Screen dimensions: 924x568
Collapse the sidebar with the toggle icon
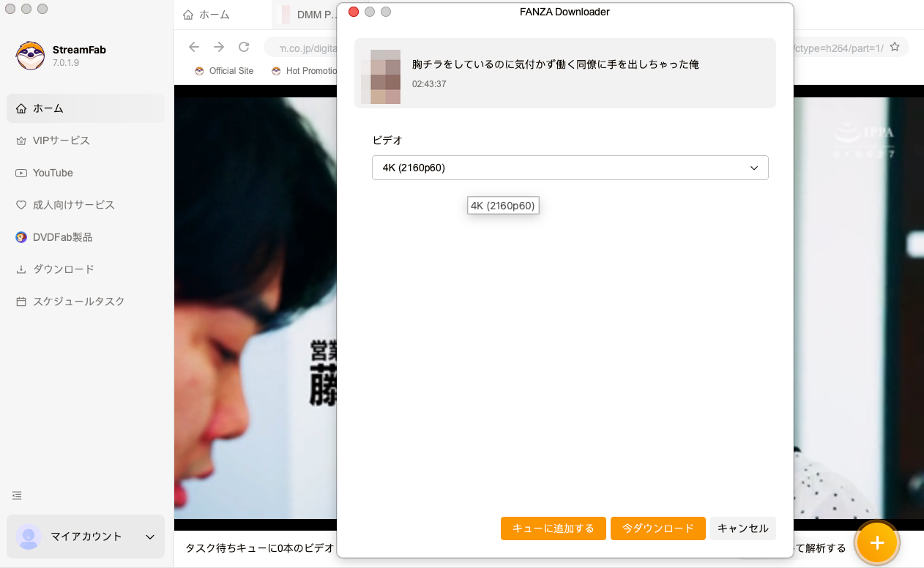point(17,496)
